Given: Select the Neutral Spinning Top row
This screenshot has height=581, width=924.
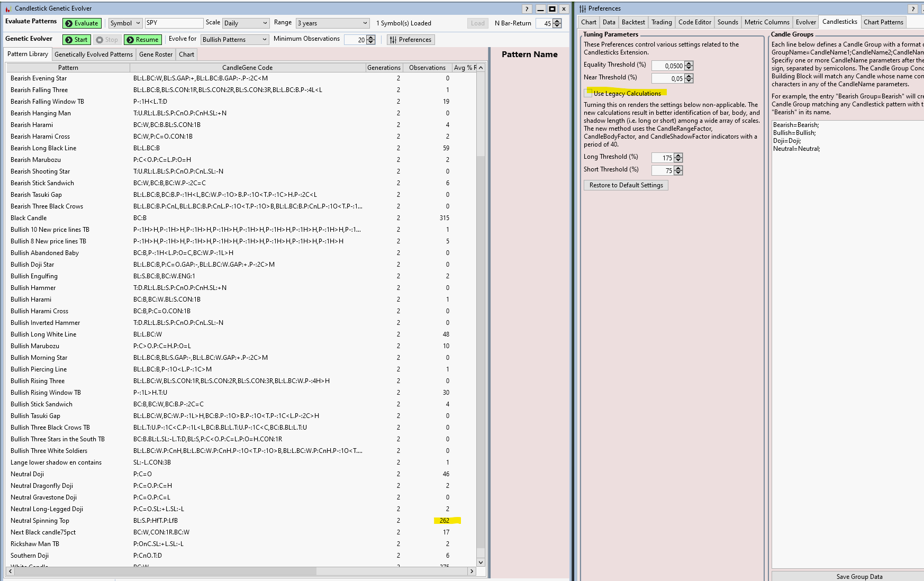Looking at the screenshot, I should point(241,521).
